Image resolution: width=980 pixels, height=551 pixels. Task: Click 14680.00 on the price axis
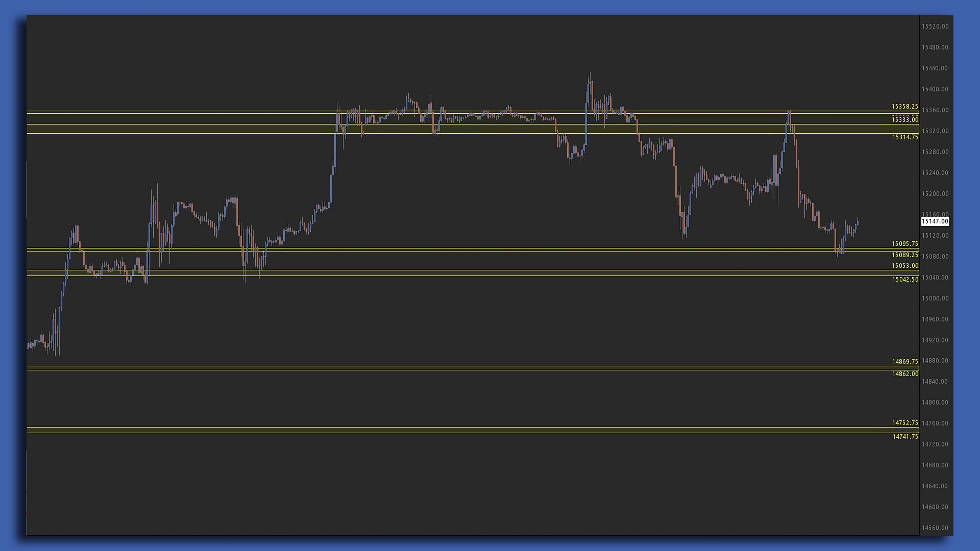(x=935, y=465)
